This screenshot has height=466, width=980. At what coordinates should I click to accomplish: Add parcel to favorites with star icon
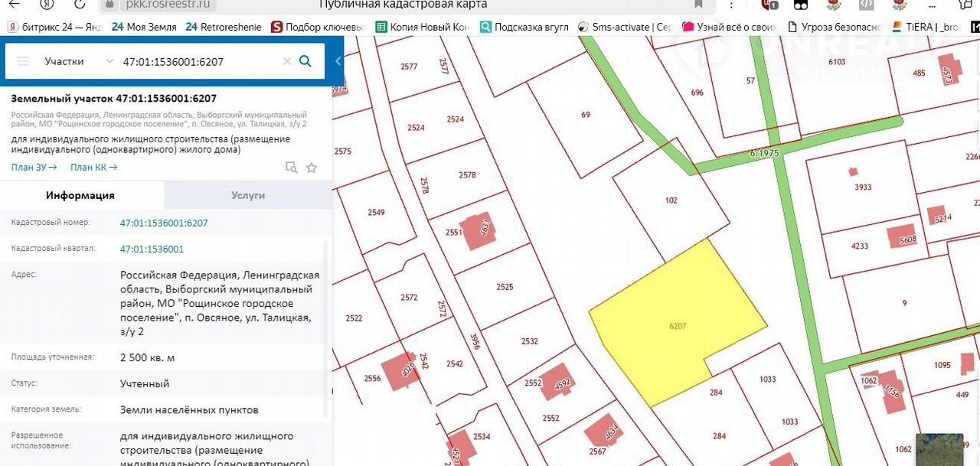tap(312, 168)
